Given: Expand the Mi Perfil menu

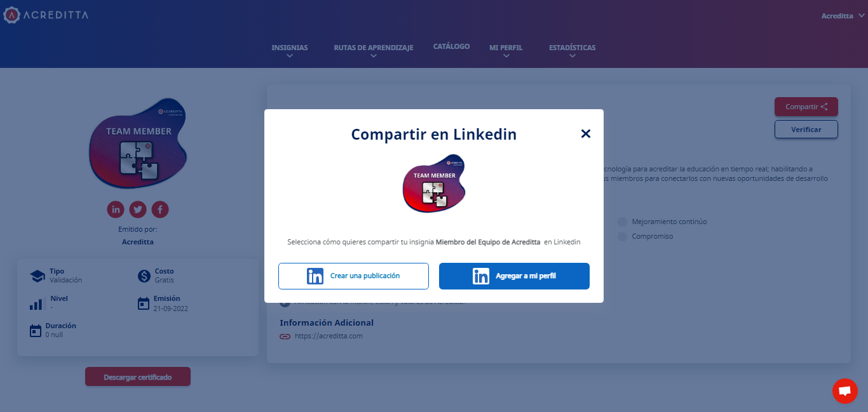Looking at the screenshot, I should pyautogui.click(x=506, y=51).
